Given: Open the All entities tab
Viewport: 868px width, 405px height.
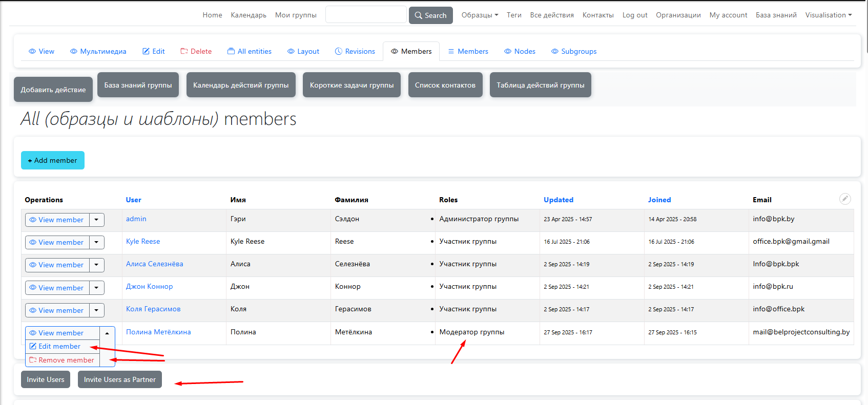Looking at the screenshot, I should (x=250, y=52).
